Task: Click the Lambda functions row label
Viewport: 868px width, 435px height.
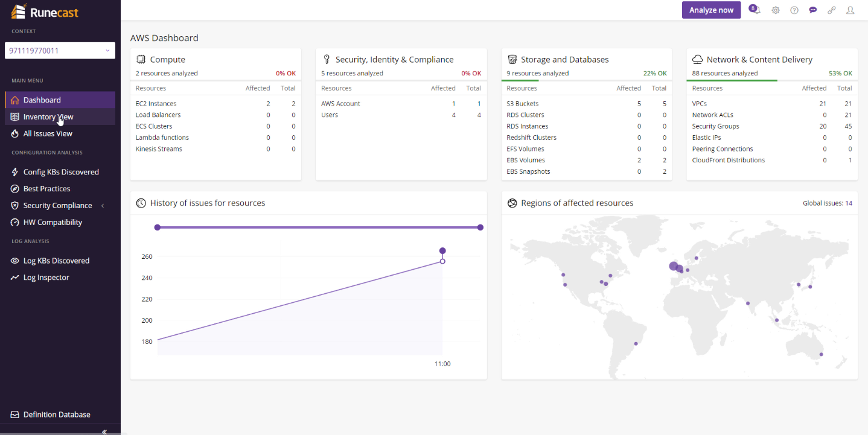Action: (162, 138)
